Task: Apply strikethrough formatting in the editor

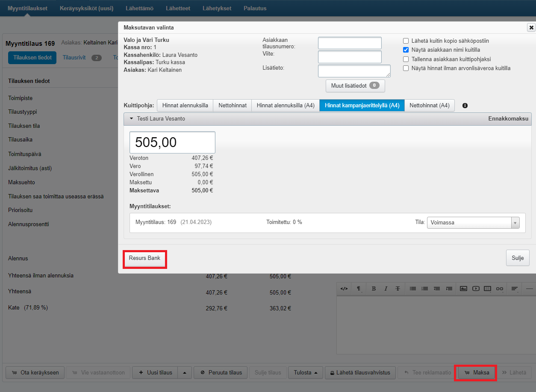Action: click(398, 289)
